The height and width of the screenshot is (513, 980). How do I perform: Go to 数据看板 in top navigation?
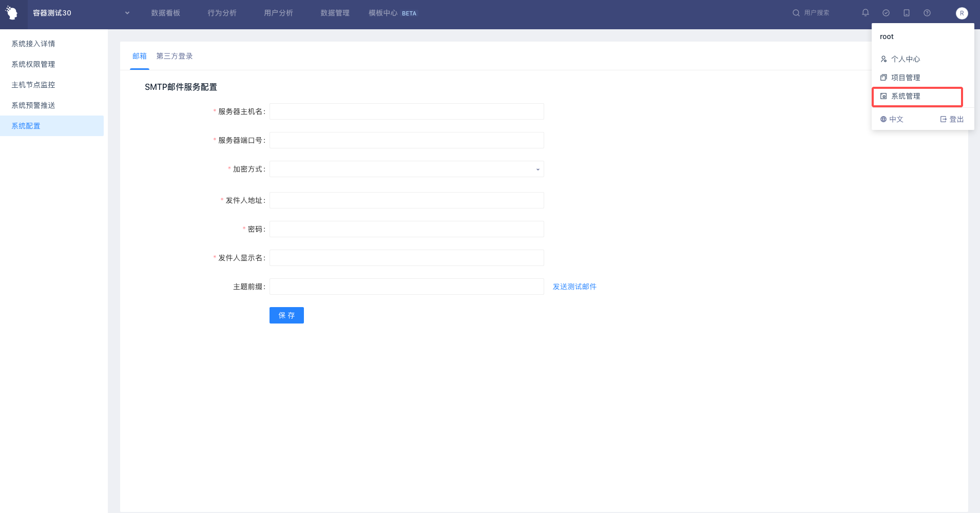(165, 13)
